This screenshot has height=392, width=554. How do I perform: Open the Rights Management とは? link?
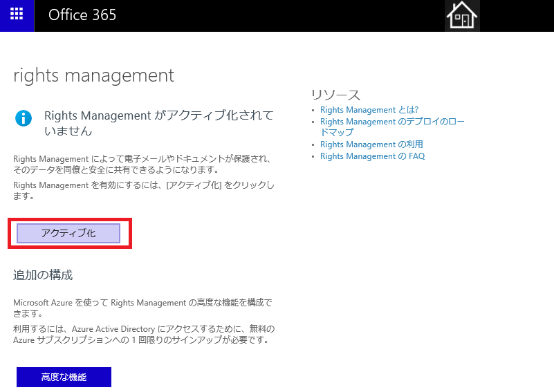pyautogui.click(x=369, y=110)
